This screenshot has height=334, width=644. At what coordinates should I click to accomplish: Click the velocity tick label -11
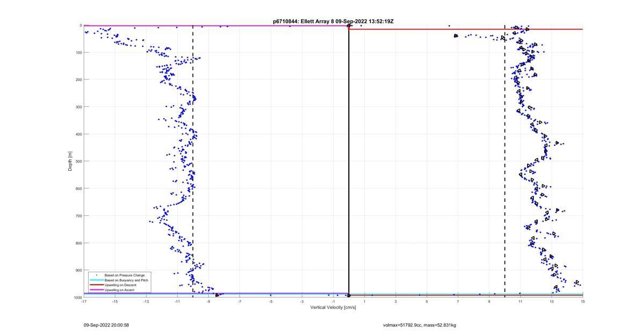pos(177,301)
